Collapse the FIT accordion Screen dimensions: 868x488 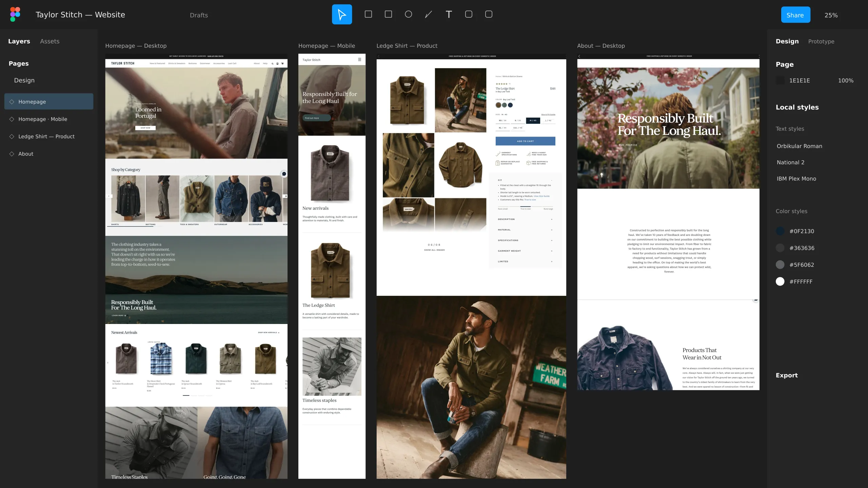pos(525,180)
